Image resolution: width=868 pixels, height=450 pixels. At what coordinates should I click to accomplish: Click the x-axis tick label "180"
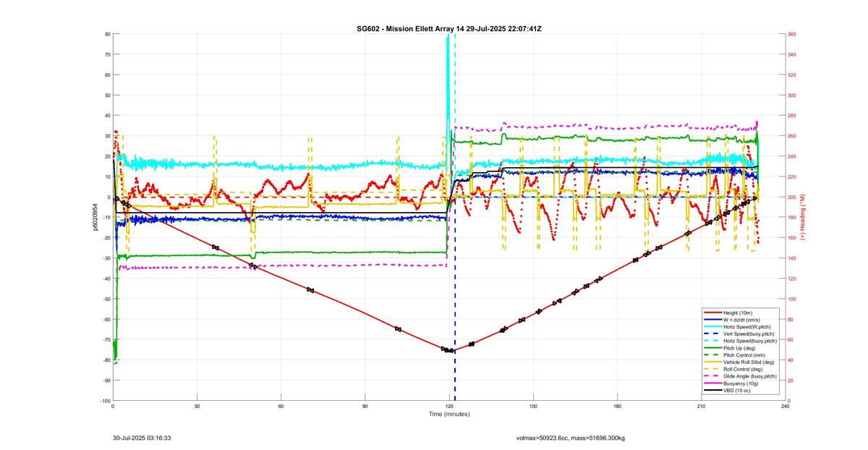point(617,407)
